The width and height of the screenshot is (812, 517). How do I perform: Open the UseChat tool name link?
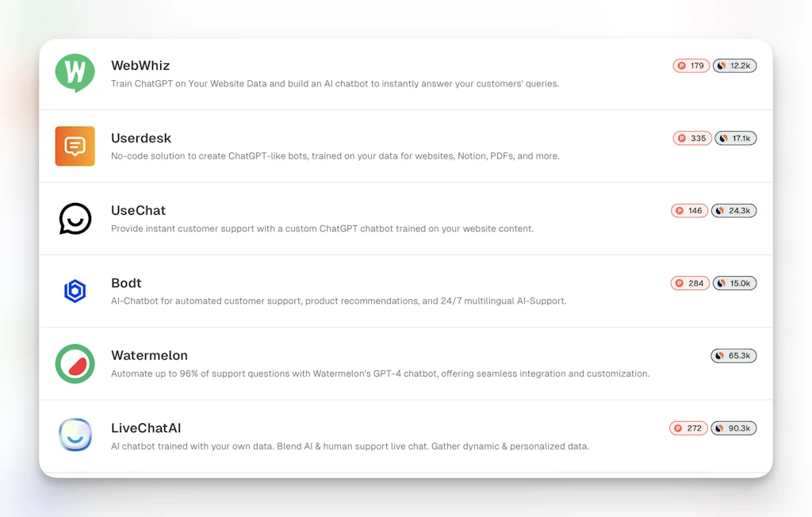pos(138,210)
